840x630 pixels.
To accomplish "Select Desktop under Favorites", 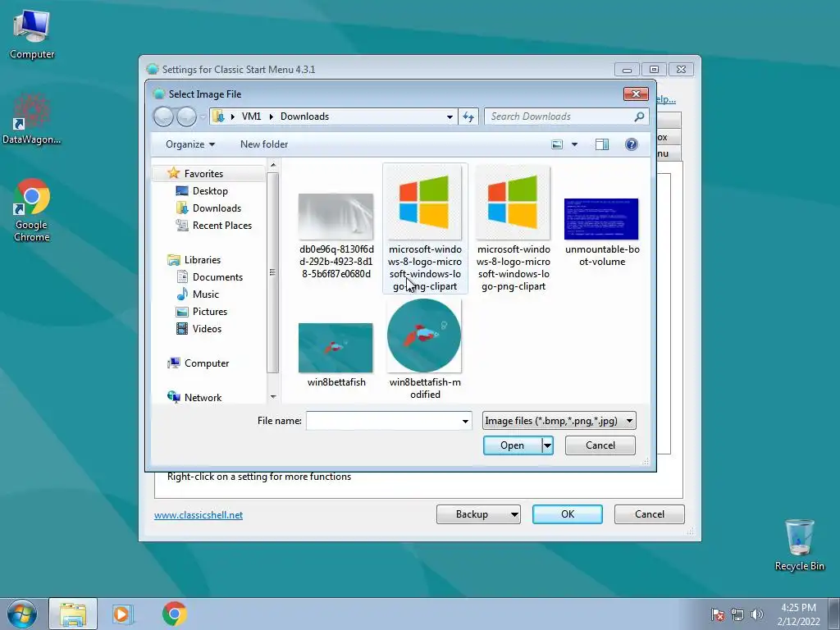I will point(210,190).
